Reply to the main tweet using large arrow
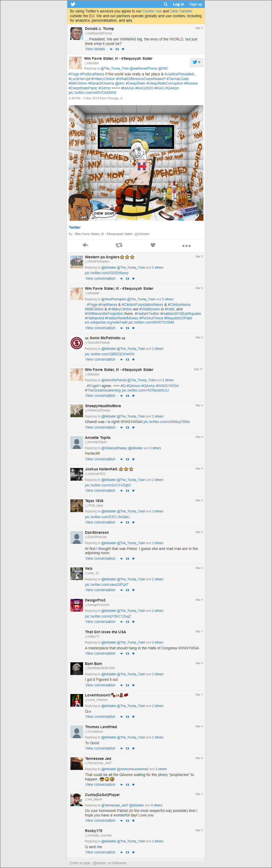This screenshot has height=868, width=272. tap(86, 245)
